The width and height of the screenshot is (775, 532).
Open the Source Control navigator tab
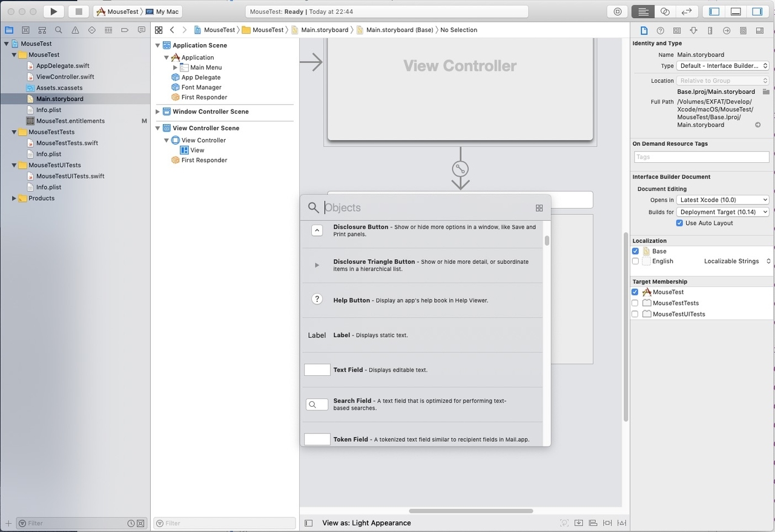point(25,30)
